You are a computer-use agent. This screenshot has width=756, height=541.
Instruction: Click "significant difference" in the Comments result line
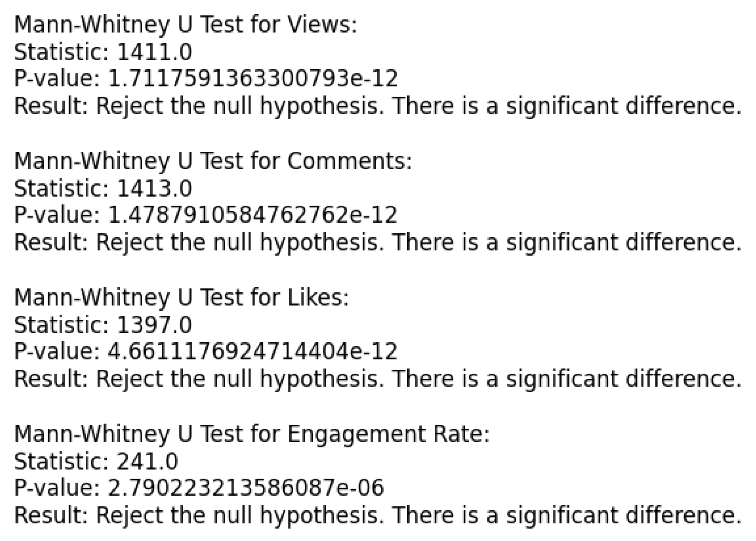[x=623, y=242]
